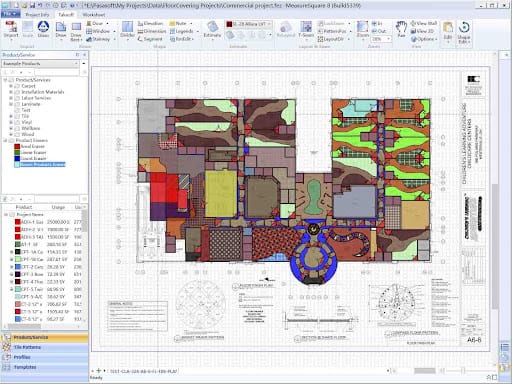Switch to the Worksheet tab
Viewport: 512px width, 384px height.
[94, 15]
